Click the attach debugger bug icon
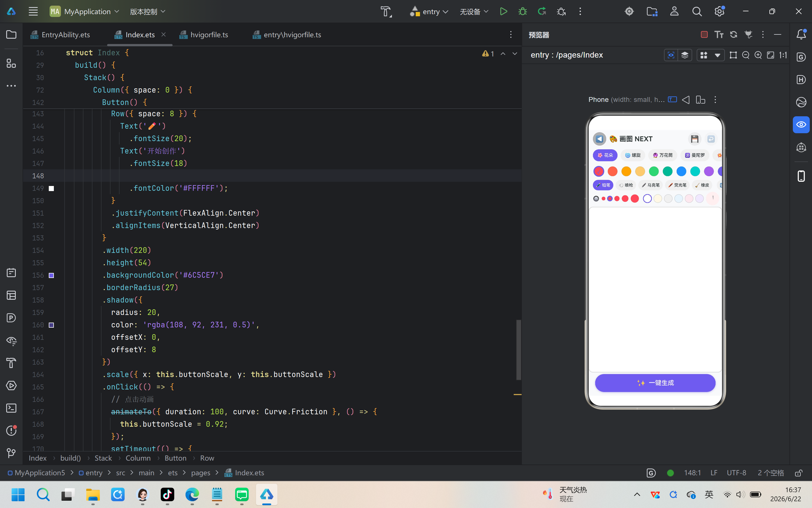The height and width of the screenshot is (508, 812). coord(561,11)
